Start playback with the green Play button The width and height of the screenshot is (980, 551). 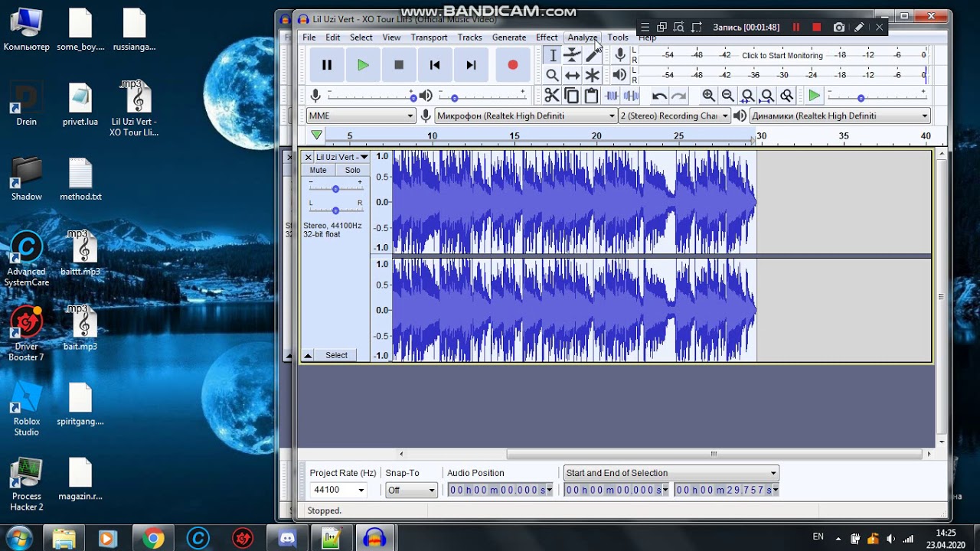[363, 65]
